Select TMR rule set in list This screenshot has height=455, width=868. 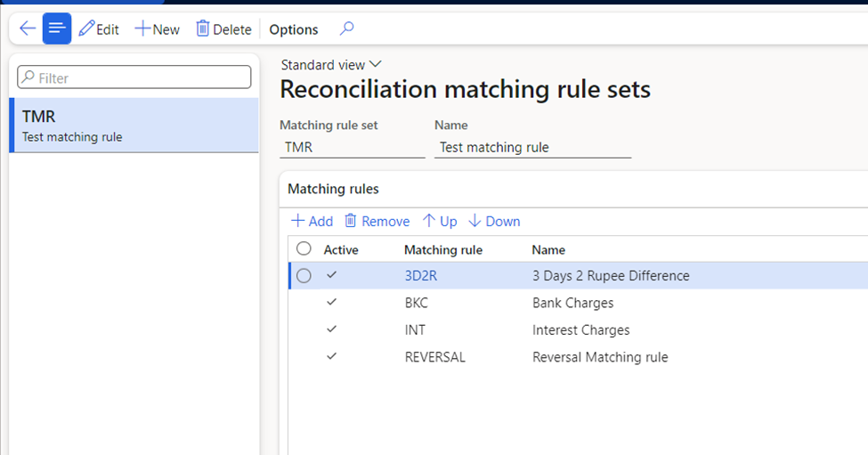click(134, 125)
